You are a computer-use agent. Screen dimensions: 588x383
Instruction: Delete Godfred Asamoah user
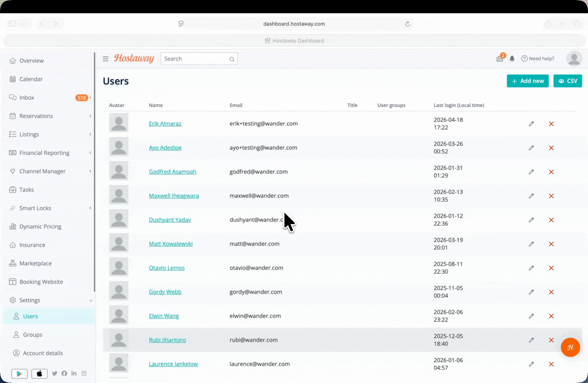pos(551,172)
